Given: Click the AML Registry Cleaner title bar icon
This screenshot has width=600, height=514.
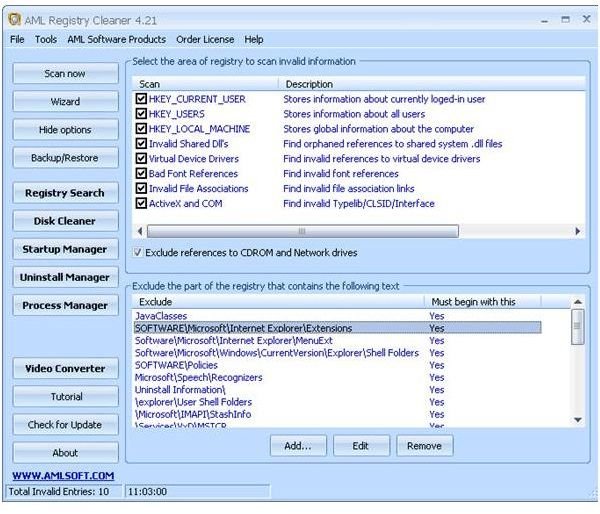Looking at the screenshot, I should (14, 19).
